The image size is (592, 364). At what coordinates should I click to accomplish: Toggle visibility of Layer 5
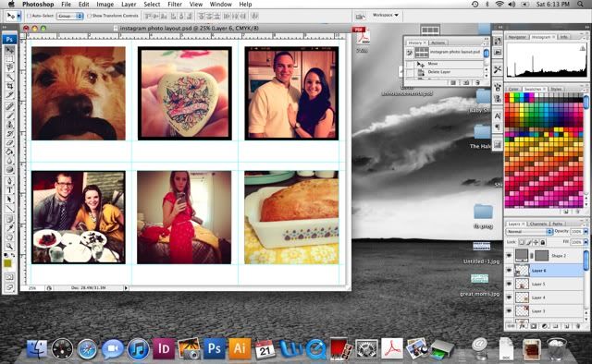(x=509, y=284)
